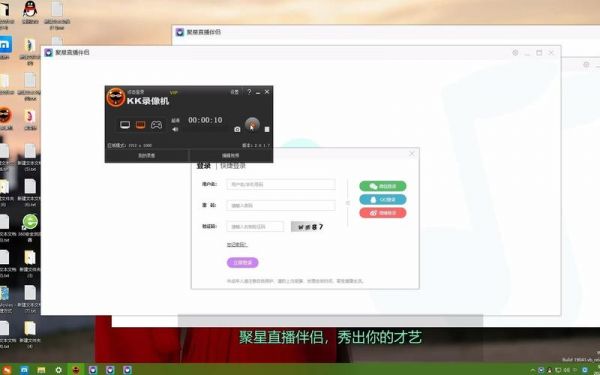Log in with the green WeChat button

pos(383,186)
